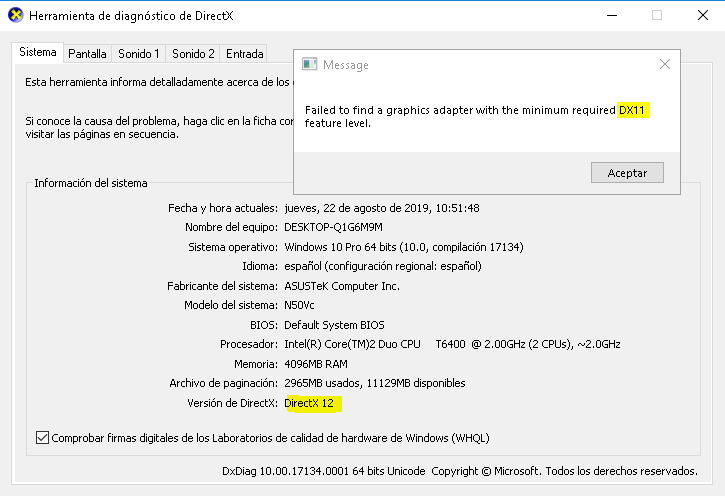
Task: Click the DirectX diagnostic tool title icon
Action: pyautogui.click(x=16, y=15)
